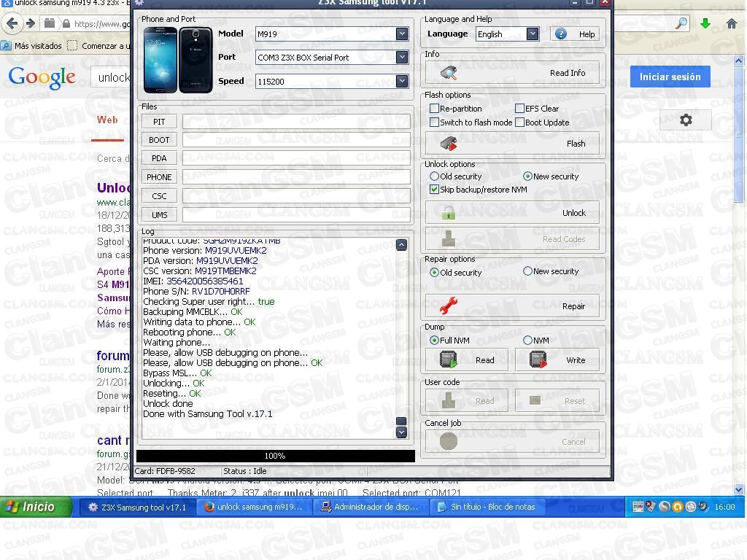Screen dimensions: 747x560
Task: Click the green download arrow in browser
Action: tap(705, 23)
